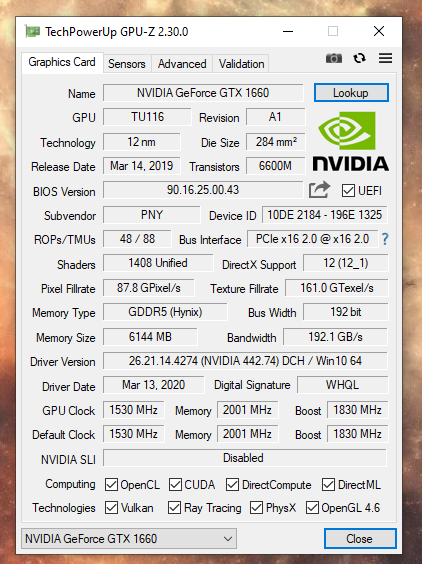The image size is (422, 564).
Task: Click the Technology field 12 nm
Action: 141,142
